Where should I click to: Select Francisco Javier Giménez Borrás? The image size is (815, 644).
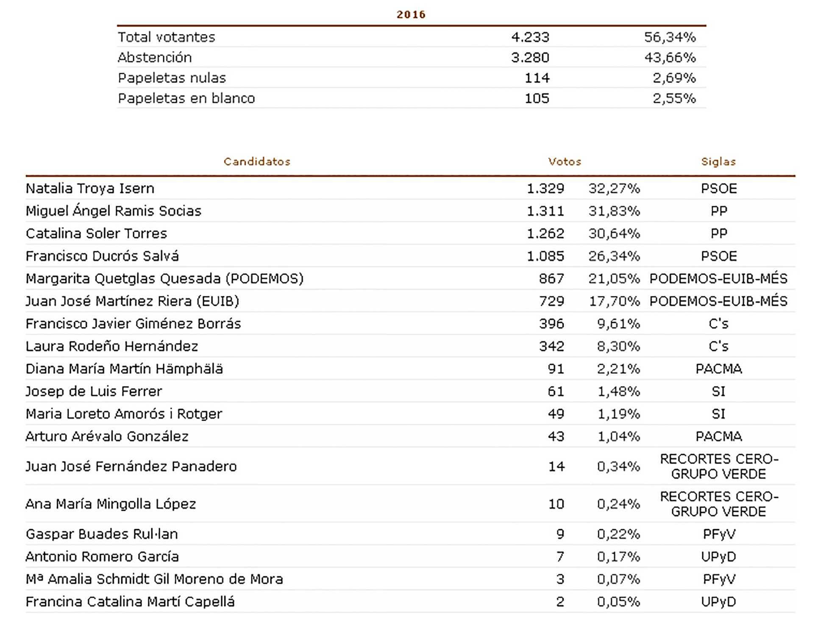pos(133,323)
